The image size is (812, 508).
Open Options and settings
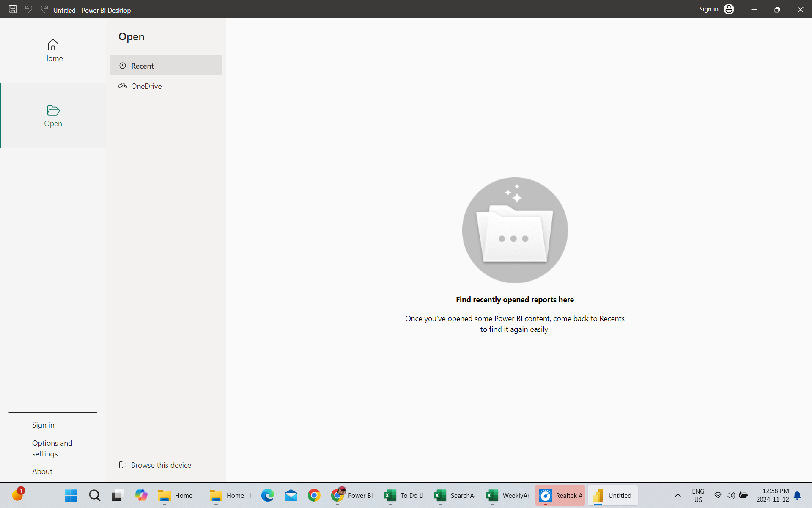point(52,448)
